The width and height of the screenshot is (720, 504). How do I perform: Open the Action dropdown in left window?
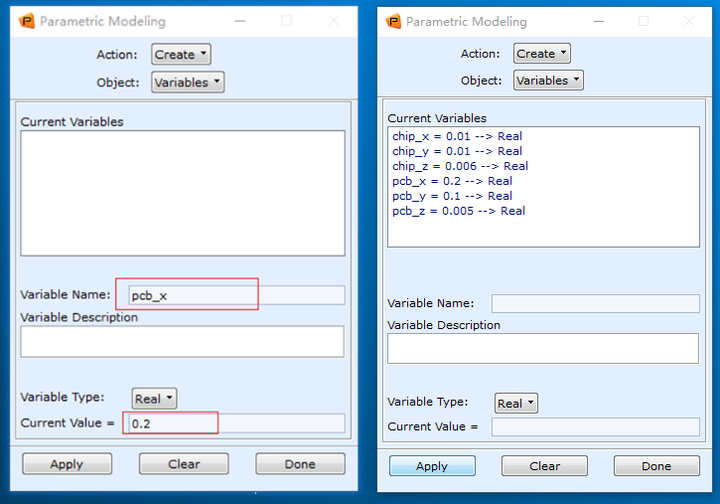(x=181, y=55)
